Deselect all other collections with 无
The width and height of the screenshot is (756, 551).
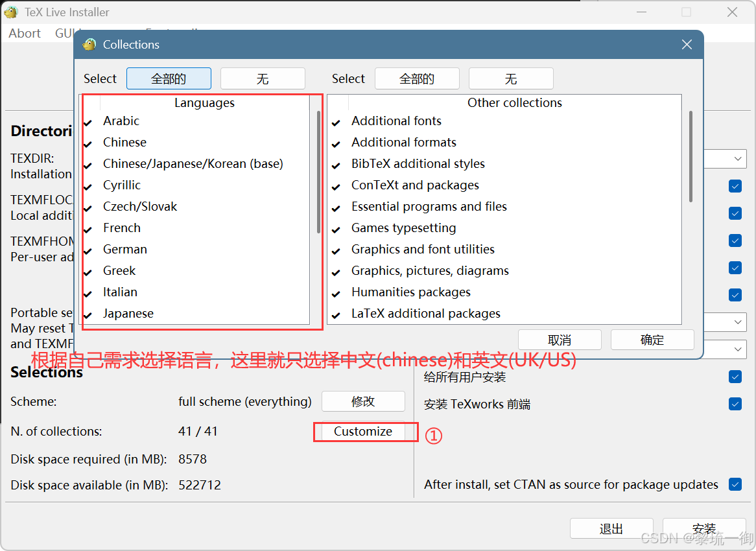[511, 78]
